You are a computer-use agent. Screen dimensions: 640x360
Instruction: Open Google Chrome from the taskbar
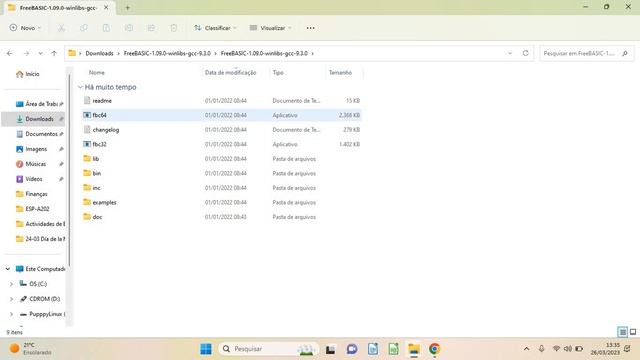434,349
